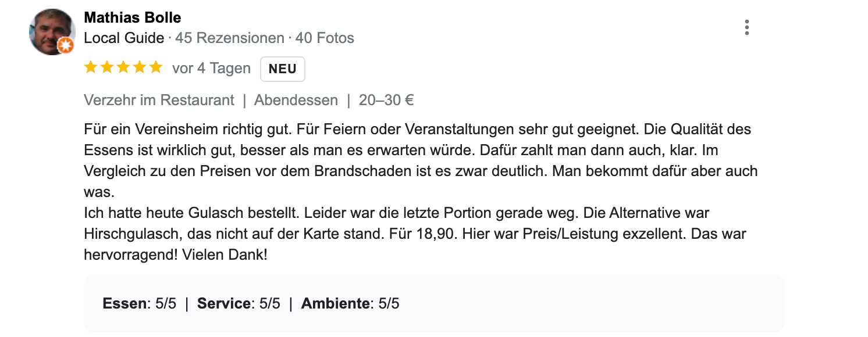This screenshot has height=337, width=868.
Task: Click the "Verzehr im Restaurant" label
Action: 159,101
